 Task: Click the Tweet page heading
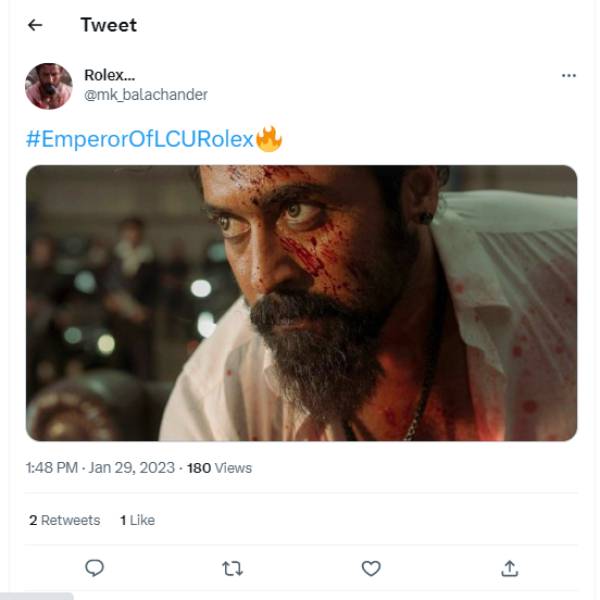(108, 25)
